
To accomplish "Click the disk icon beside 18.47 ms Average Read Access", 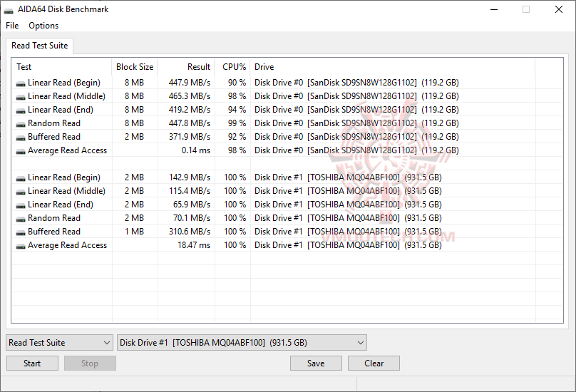I will click(21, 247).
